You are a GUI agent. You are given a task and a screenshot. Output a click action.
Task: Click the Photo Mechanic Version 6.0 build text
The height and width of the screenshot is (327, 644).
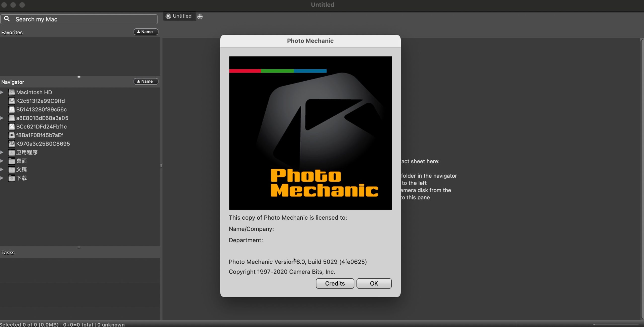(298, 262)
